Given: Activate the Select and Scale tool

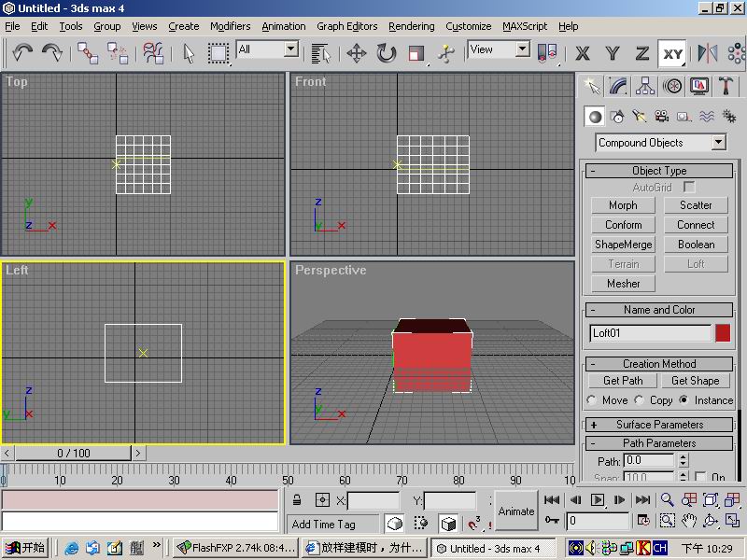Looking at the screenshot, I should click(x=416, y=53).
